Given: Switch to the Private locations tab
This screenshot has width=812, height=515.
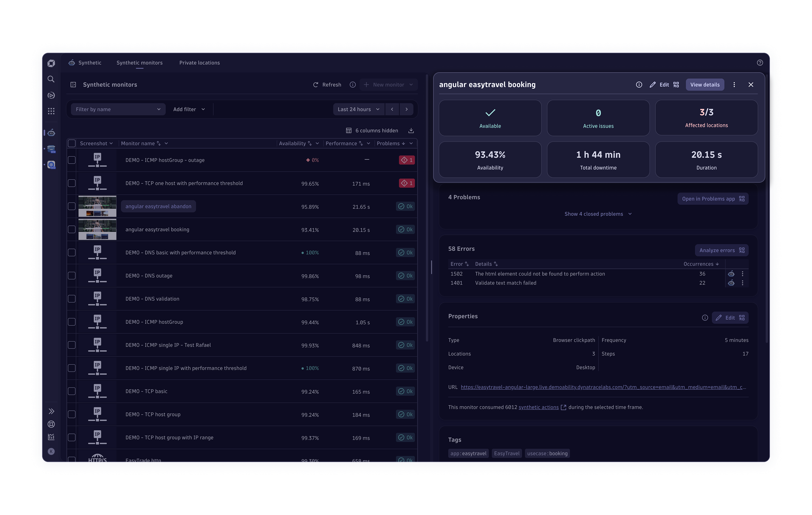Looking at the screenshot, I should pos(199,63).
